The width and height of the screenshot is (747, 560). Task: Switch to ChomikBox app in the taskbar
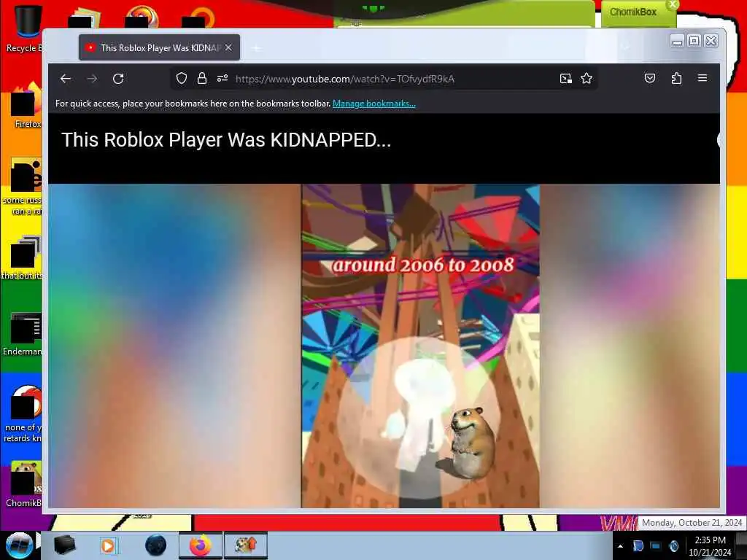click(x=246, y=545)
